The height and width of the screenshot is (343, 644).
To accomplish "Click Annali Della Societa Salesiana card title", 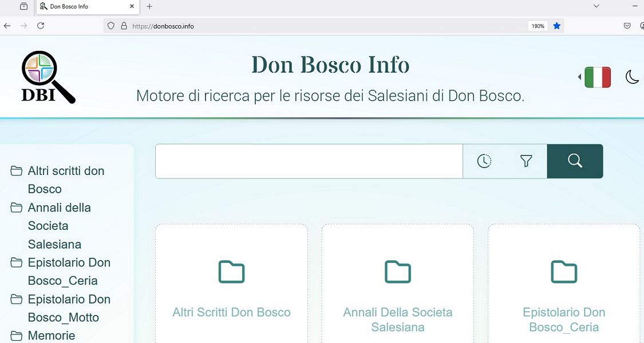I will [x=398, y=320].
